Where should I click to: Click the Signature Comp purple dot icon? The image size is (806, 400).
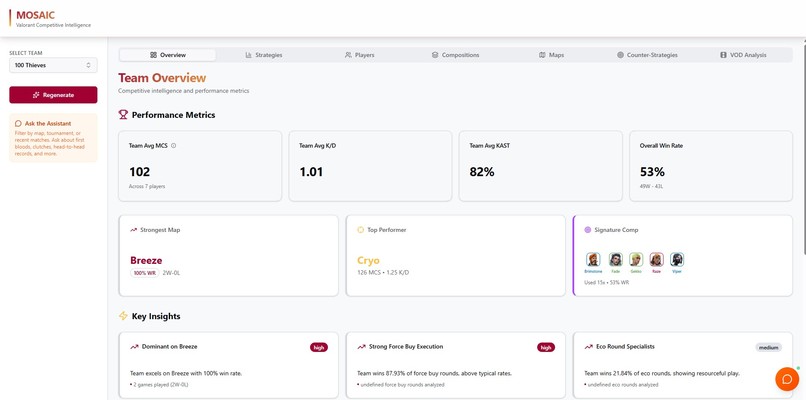[x=588, y=230]
